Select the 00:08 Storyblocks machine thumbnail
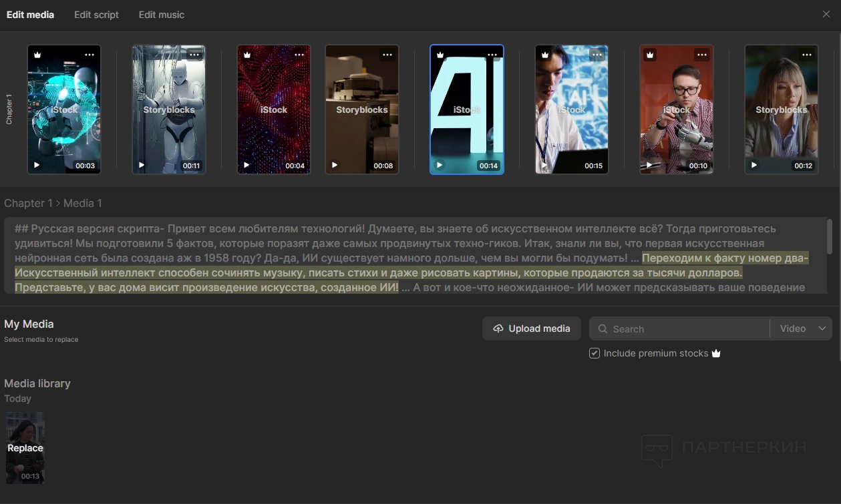 click(x=362, y=109)
